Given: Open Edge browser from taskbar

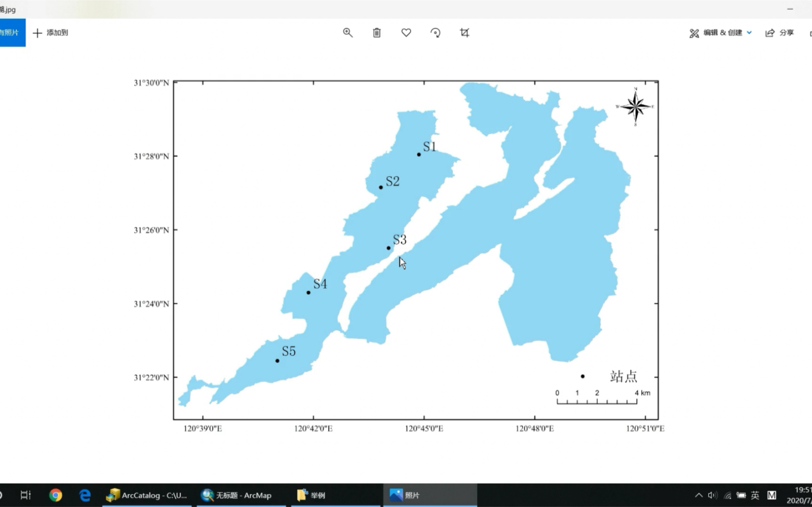Looking at the screenshot, I should point(85,495).
